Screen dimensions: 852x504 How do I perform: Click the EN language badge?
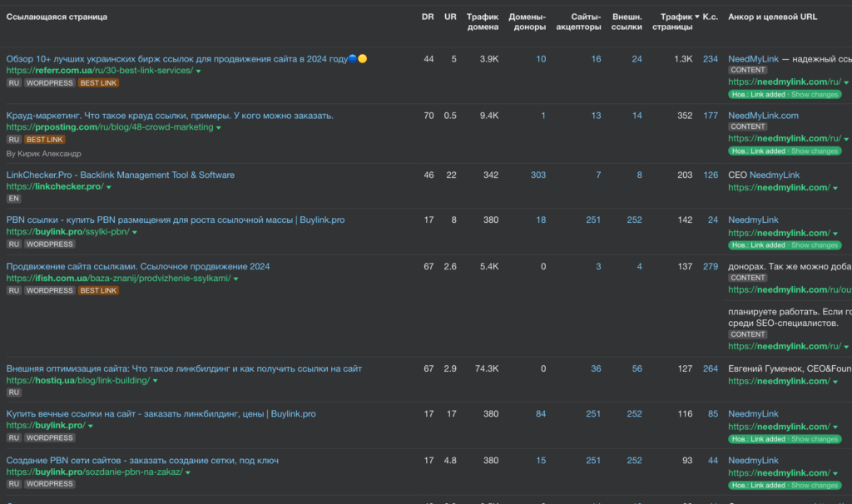tap(13, 199)
